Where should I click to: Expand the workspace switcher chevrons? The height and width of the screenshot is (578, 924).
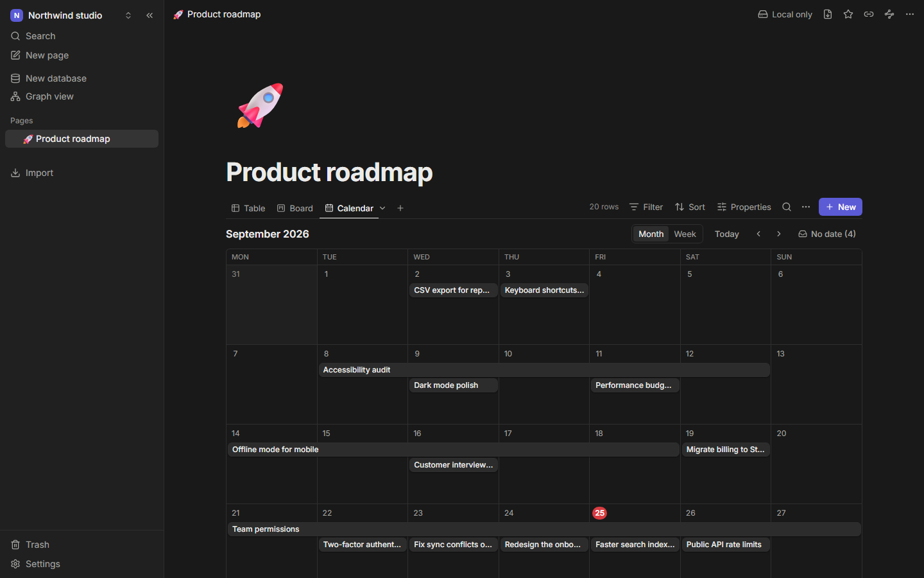(128, 15)
